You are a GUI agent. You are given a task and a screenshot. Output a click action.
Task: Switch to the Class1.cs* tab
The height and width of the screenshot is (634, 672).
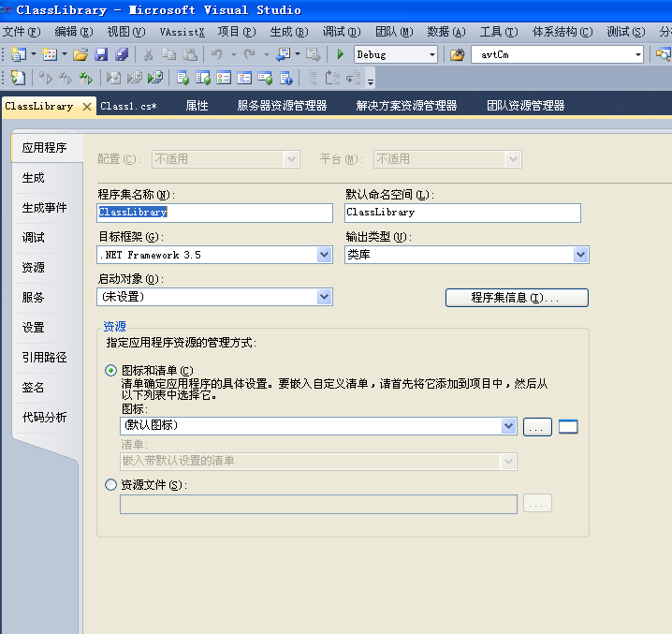click(128, 106)
